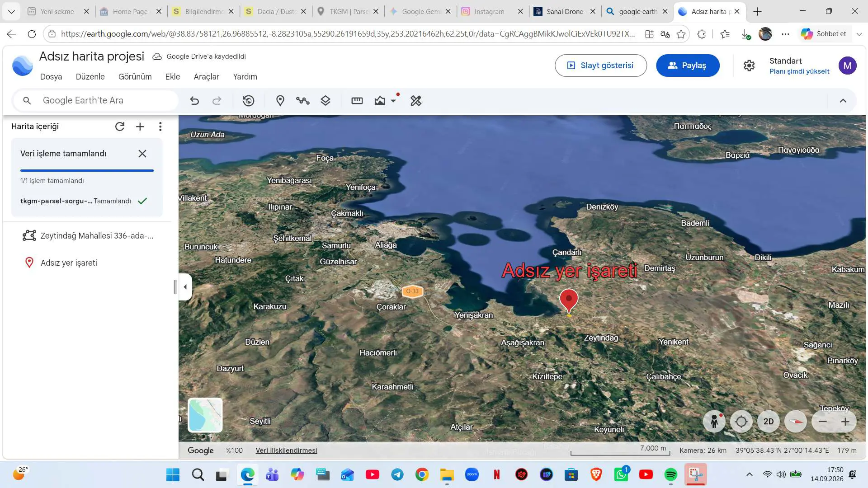Add this page to favorites star

[681, 34]
